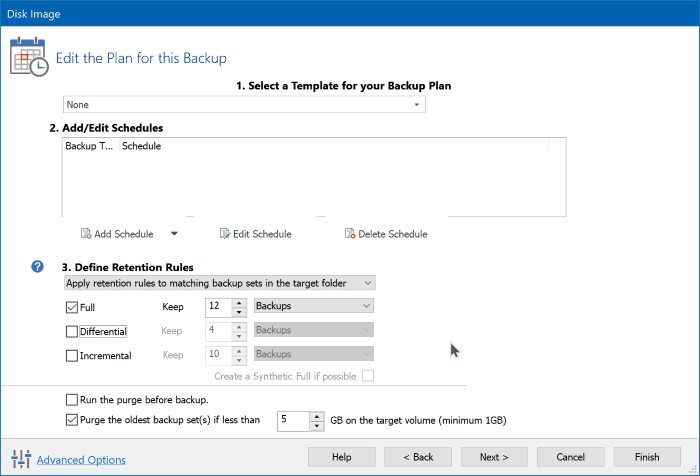Expand the Add Schedule dropdown arrow
Image resolution: width=700 pixels, height=476 pixels.
click(174, 234)
